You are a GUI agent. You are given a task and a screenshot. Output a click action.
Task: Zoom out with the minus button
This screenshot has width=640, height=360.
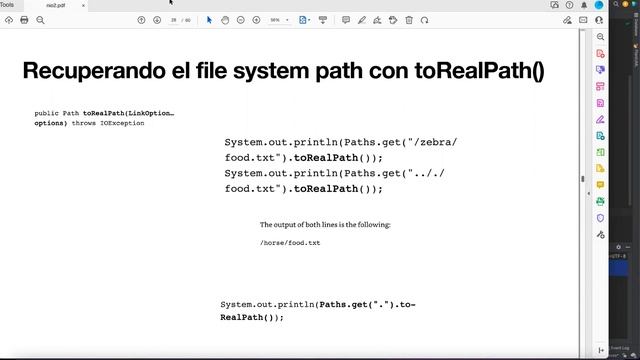point(241,20)
